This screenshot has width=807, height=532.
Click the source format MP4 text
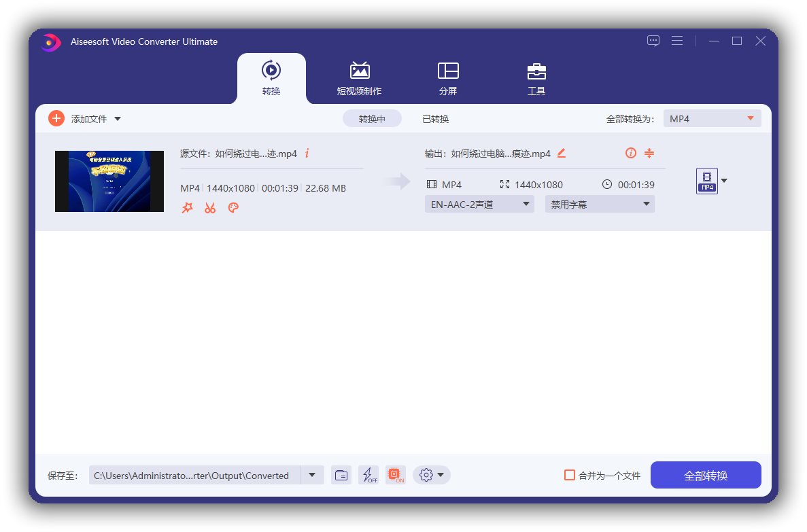[190, 188]
